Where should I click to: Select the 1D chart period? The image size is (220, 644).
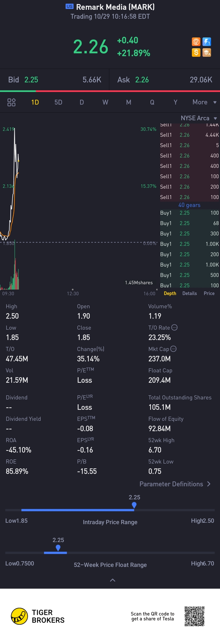(35, 102)
